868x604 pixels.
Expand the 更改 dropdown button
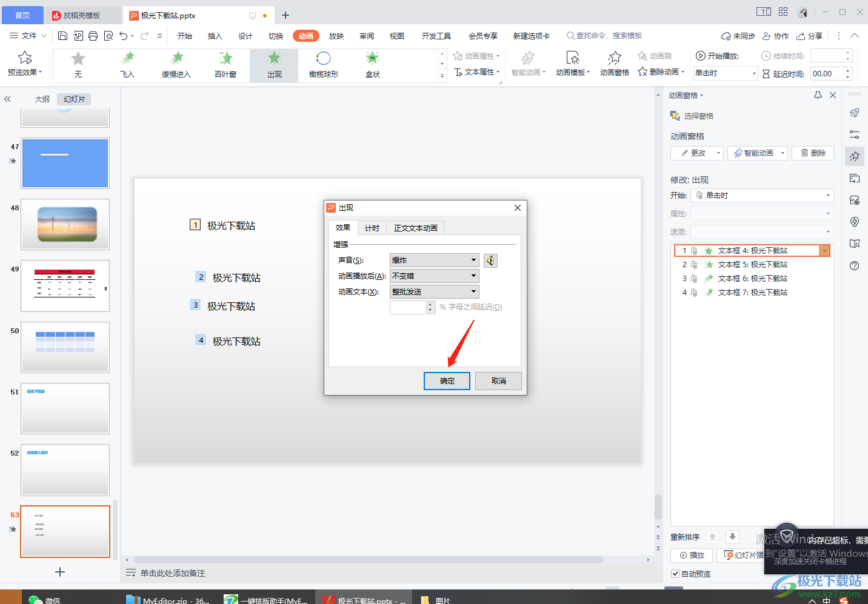pyautogui.click(x=718, y=153)
